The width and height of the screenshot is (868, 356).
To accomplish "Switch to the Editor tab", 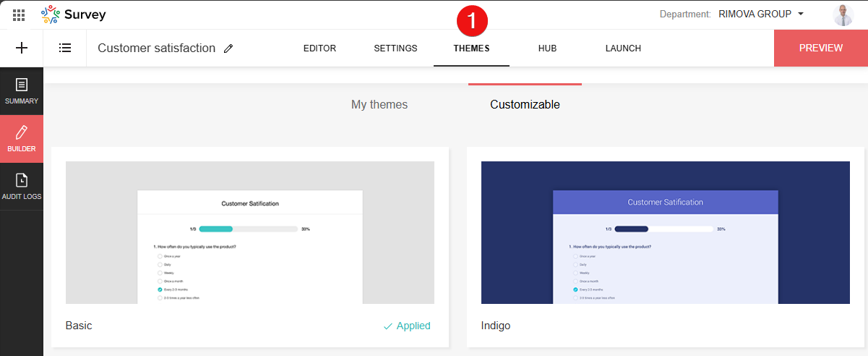I will pyautogui.click(x=319, y=48).
